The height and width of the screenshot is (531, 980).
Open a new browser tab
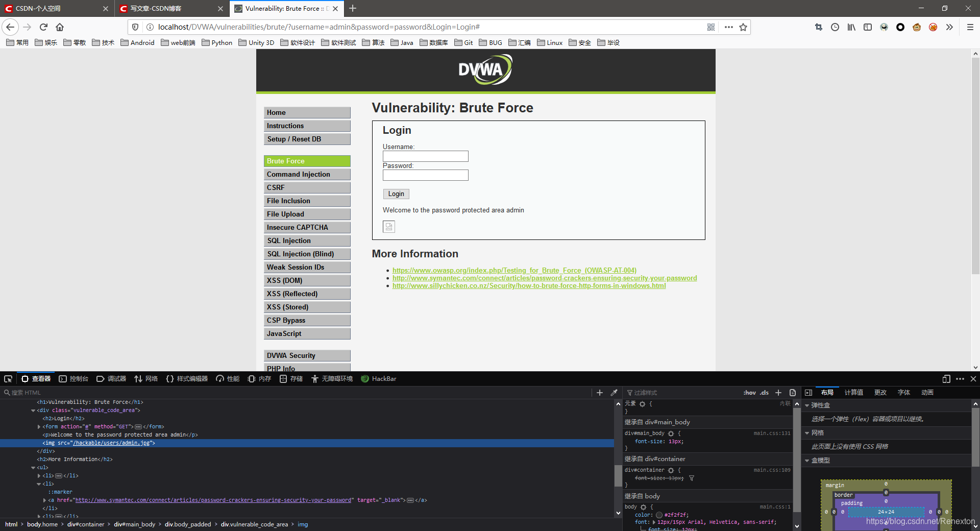(353, 8)
